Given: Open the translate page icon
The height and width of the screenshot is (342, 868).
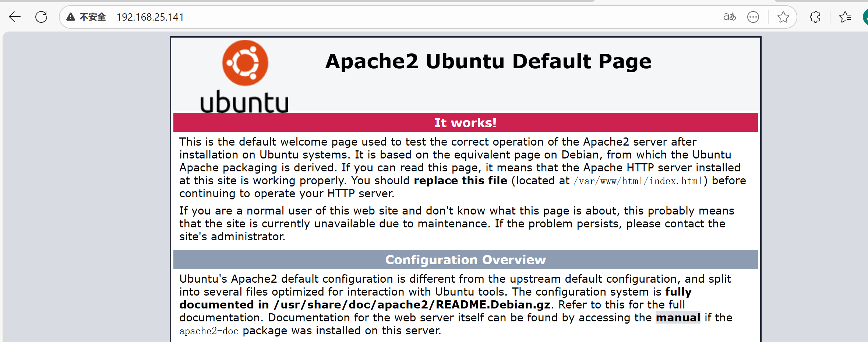Looking at the screenshot, I should click(730, 17).
